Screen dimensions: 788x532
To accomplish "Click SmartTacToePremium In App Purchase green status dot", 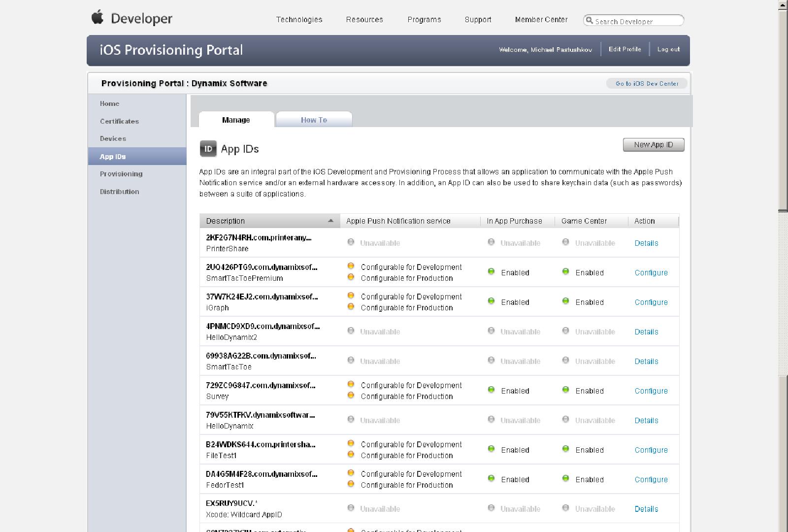I will click(x=491, y=271).
